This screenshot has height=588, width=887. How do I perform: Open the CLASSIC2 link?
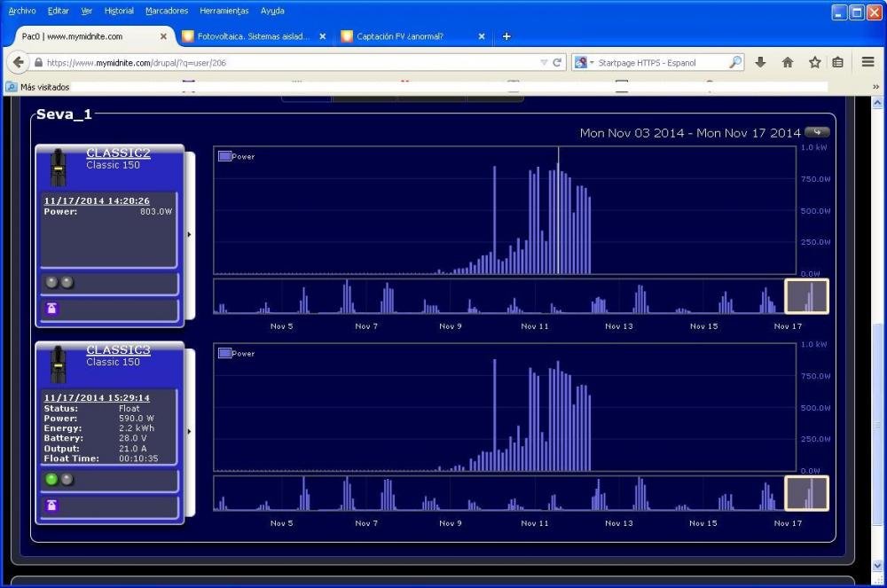tap(118, 153)
